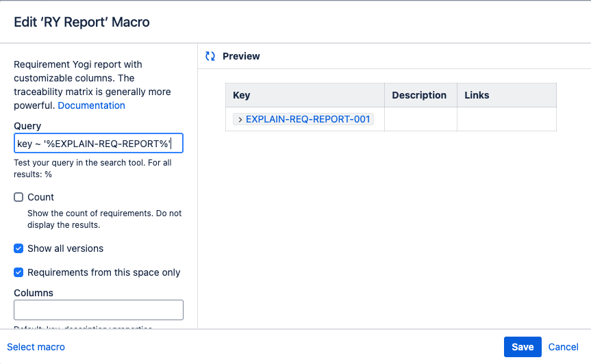
Task: Open the Documentation link
Action: 91,105
